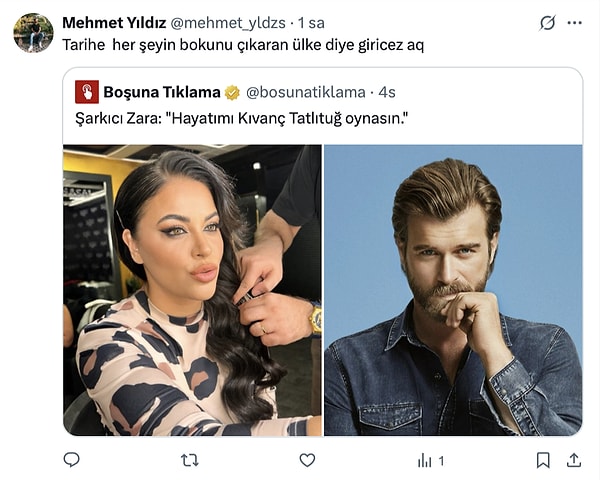Open the left photo of woman at salon
The height and width of the screenshot is (480, 600).
click(x=192, y=290)
